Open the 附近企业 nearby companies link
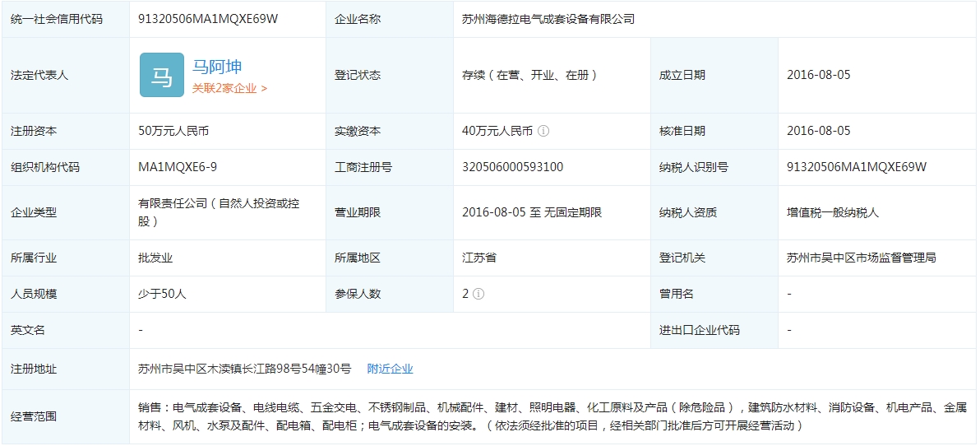This screenshot has height=446, width=980. coord(390,369)
